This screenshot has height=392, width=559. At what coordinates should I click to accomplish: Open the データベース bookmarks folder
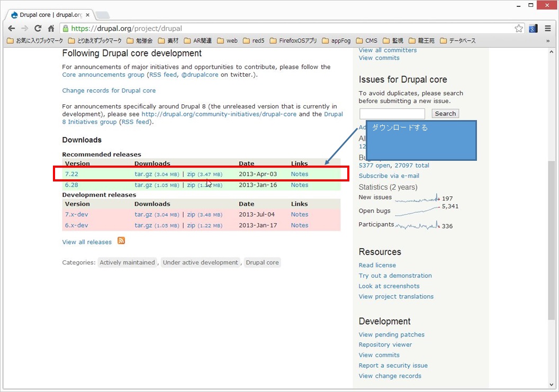pos(458,41)
